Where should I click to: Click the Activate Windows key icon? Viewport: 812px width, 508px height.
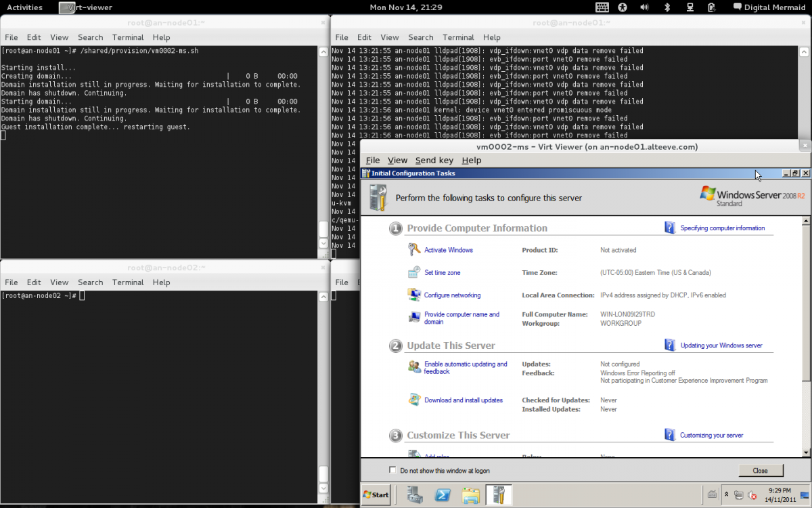414,250
